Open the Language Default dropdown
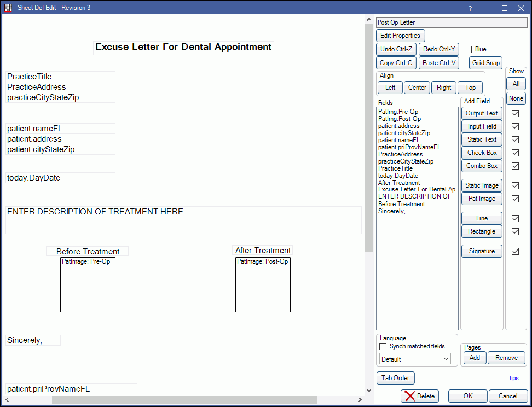The height and width of the screenshot is (407, 532). click(x=415, y=359)
